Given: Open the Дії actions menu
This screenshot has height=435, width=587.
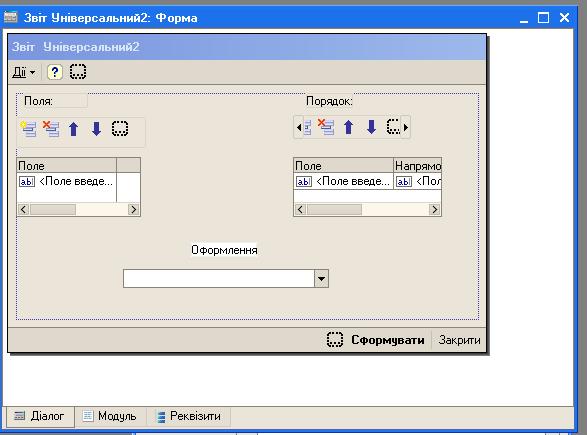Looking at the screenshot, I should (x=24, y=72).
